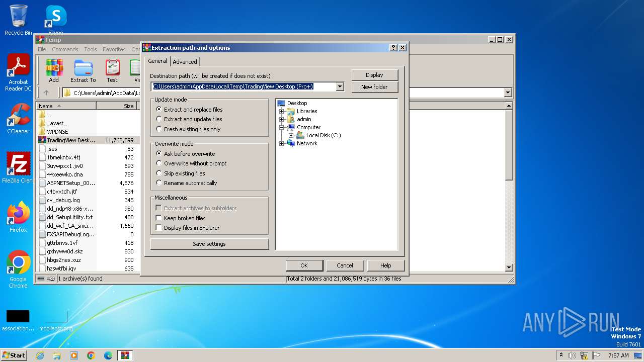
Task: Enable Display files in Explorer checkbox
Action: (x=158, y=228)
